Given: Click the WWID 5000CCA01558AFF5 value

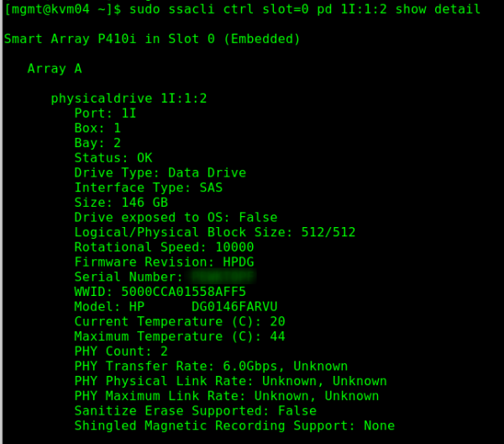Looking at the screenshot, I should tap(183, 292).
